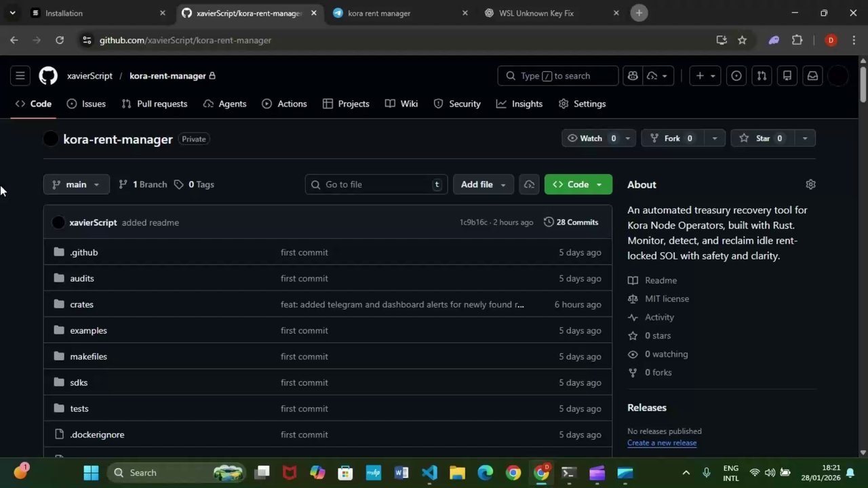
Task: Click the Fork button
Action: (x=672, y=138)
